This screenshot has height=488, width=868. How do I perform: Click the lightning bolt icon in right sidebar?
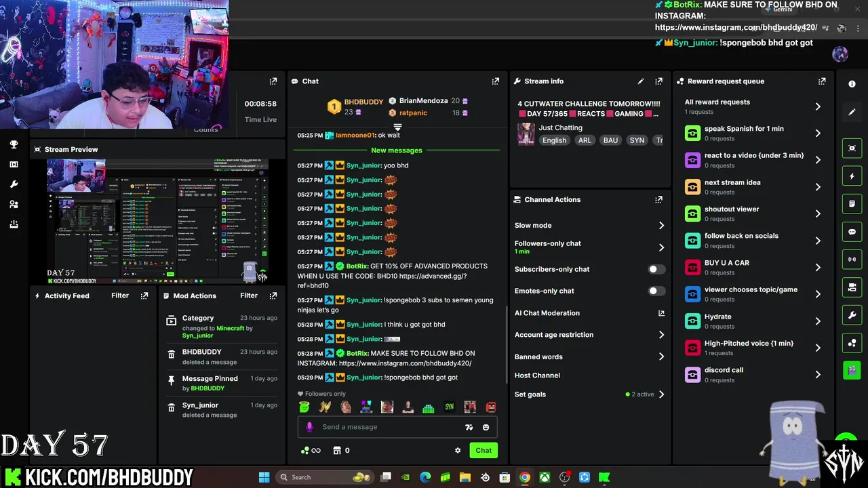click(x=852, y=176)
